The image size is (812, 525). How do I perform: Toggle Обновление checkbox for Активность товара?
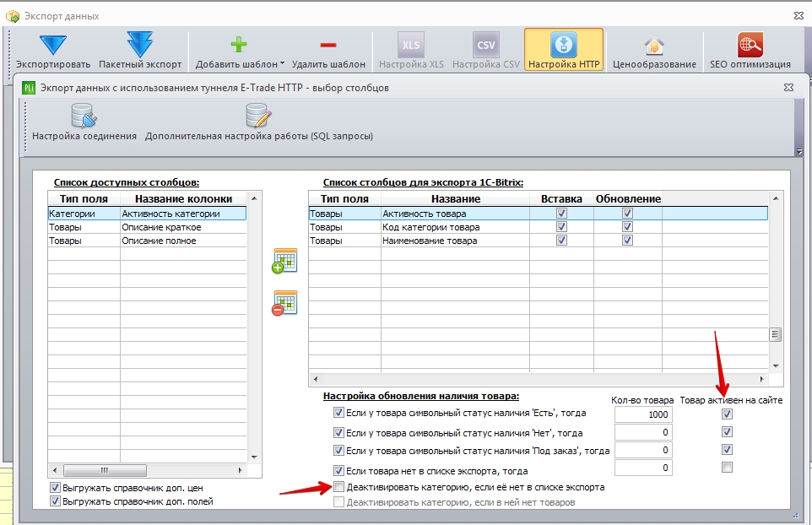(x=627, y=213)
